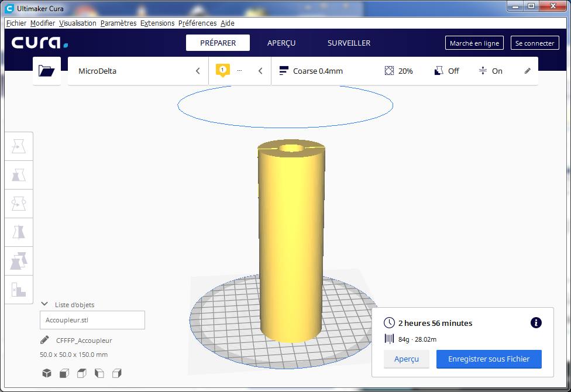
Task: Click the 2 heures 56 minutes estimate
Action: [435, 323]
